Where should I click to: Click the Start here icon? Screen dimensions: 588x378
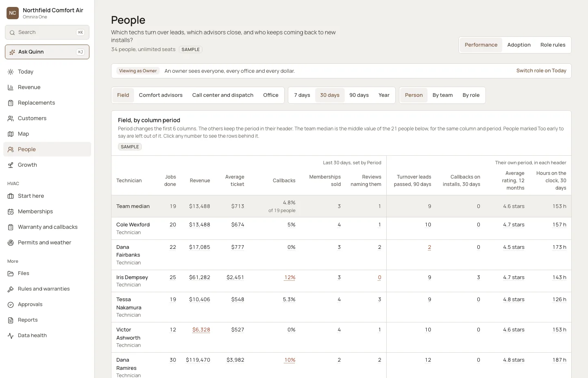point(11,196)
